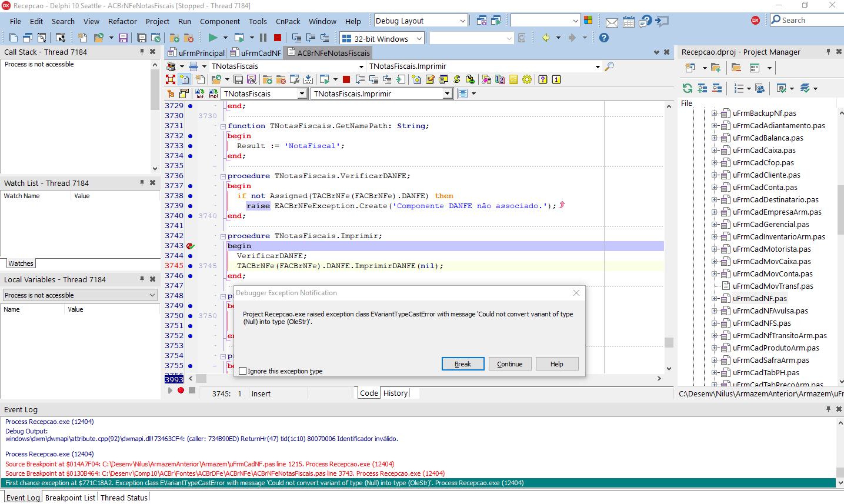
Task: Click Help button in exception dialog
Action: (556, 364)
